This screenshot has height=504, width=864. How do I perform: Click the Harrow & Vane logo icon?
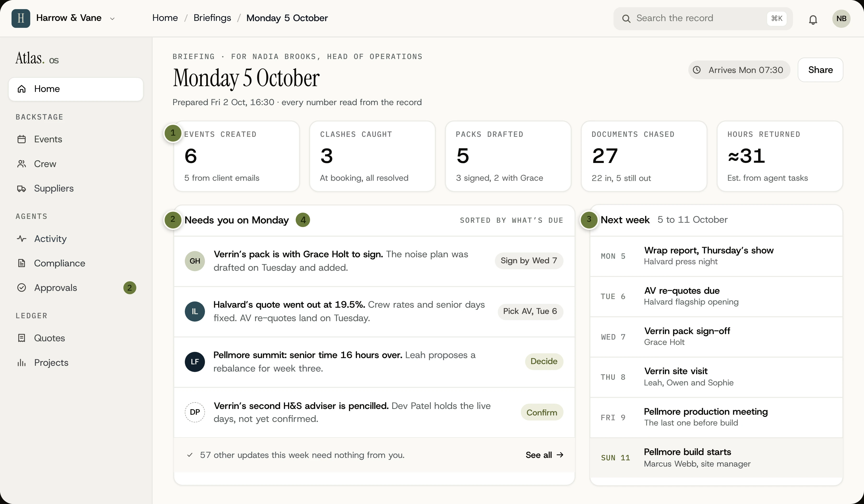pyautogui.click(x=21, y=18)
